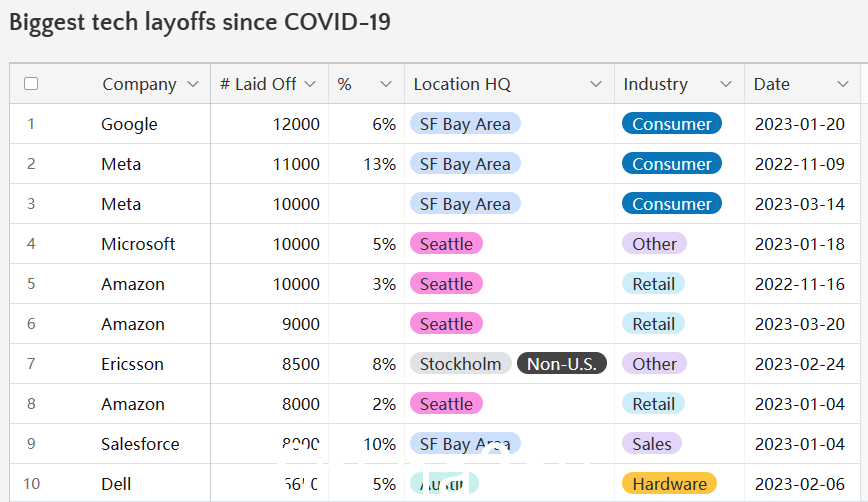Viewport: 868px width, 502px height.
Task: Click the Sales industry tag
Action: tap(652, 444)
